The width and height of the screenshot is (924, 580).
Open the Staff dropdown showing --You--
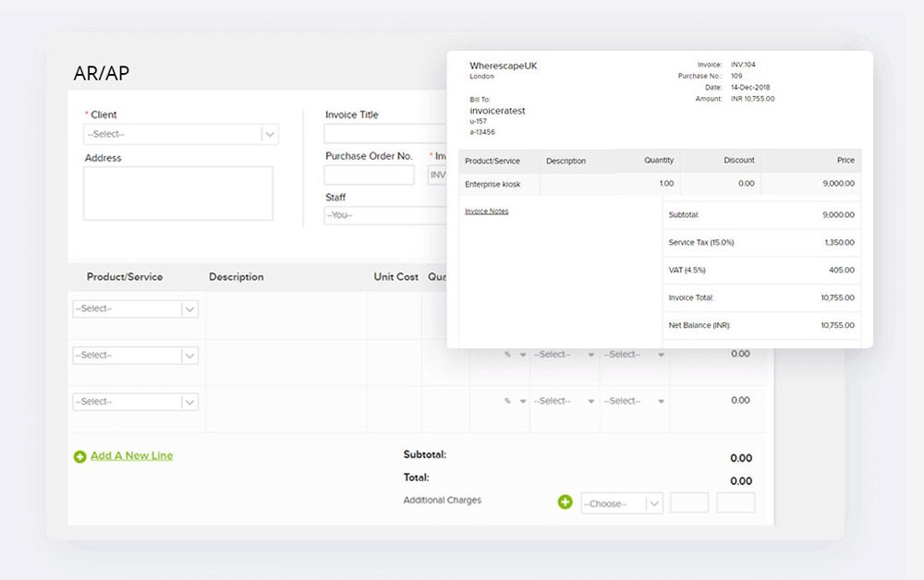(385, 215)
